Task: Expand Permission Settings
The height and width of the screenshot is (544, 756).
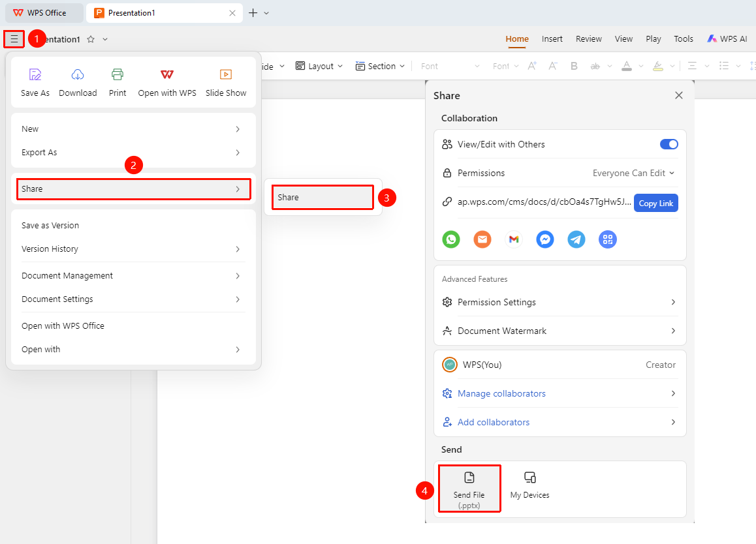Action: [x=559, y=302]
